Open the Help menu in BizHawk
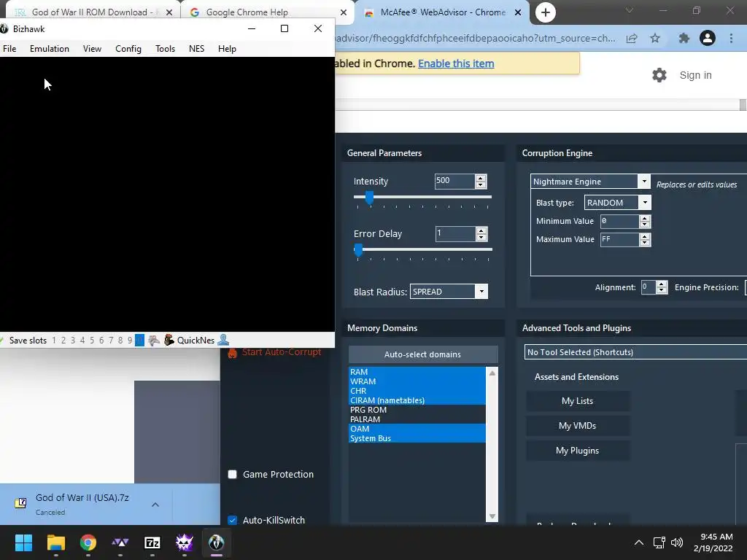Image resolution: width=747 pixels, height=560 pixels. click(x=227, y=49)
